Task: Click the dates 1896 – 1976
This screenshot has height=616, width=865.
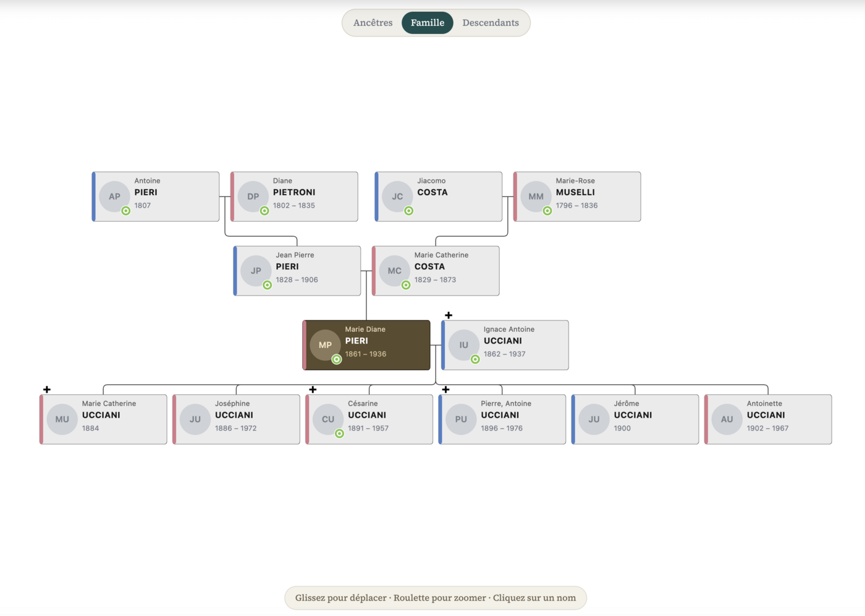Action: pos(502,428)
